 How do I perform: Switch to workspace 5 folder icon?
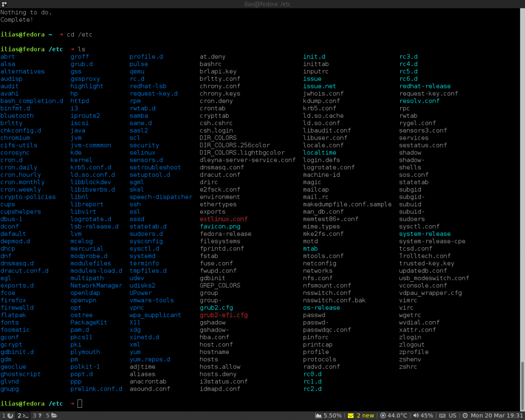(x=52, y=416)
